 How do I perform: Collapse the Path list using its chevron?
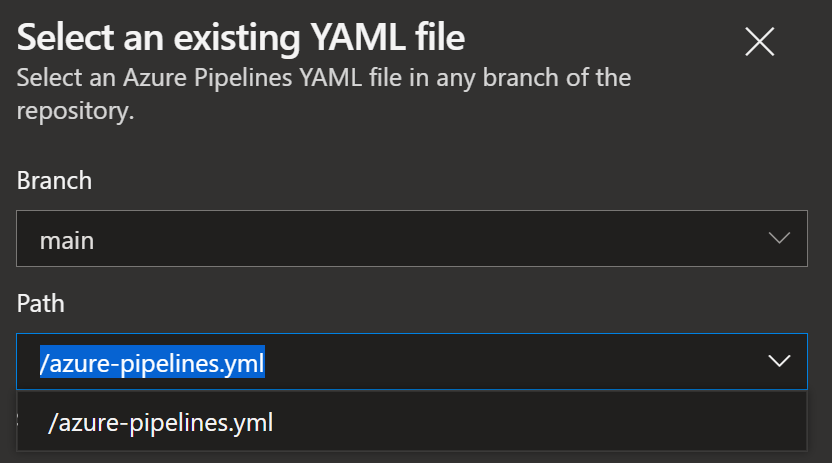tap(779, 361)
